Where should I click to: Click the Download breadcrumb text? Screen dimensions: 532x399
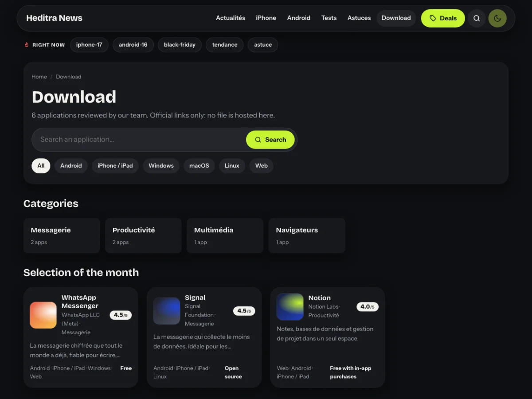(x=68, y=77)
